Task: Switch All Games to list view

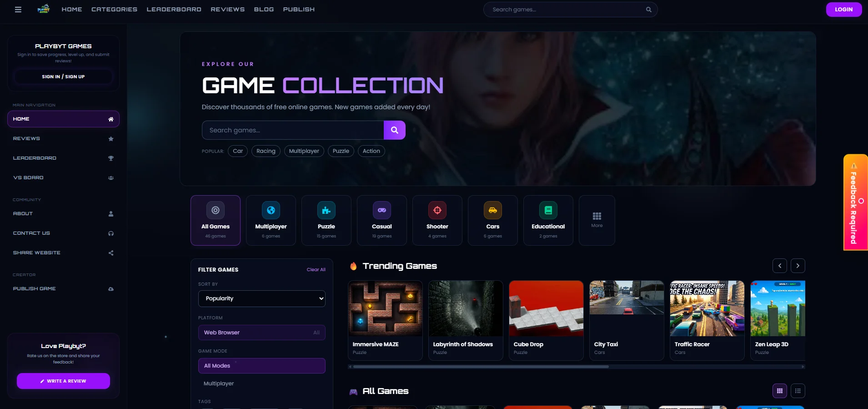Action: click(798, 391)
